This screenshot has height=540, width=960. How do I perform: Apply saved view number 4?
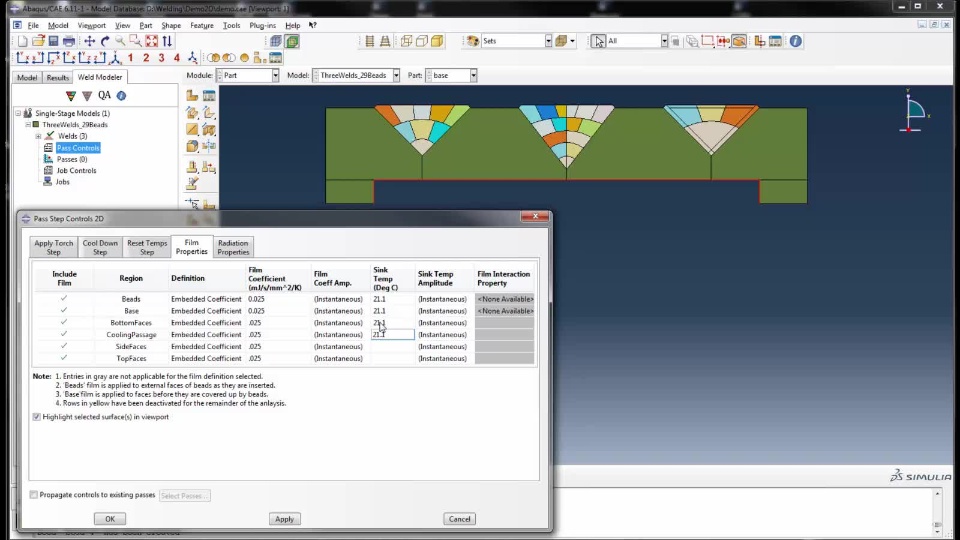(176, 58)
